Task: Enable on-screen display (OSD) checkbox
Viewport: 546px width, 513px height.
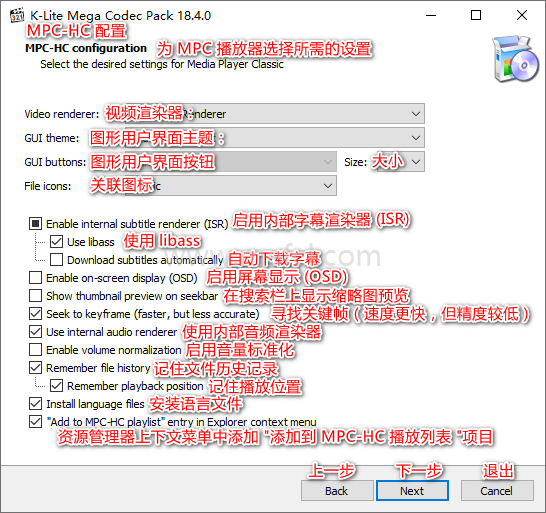Action: pos(36,278)
